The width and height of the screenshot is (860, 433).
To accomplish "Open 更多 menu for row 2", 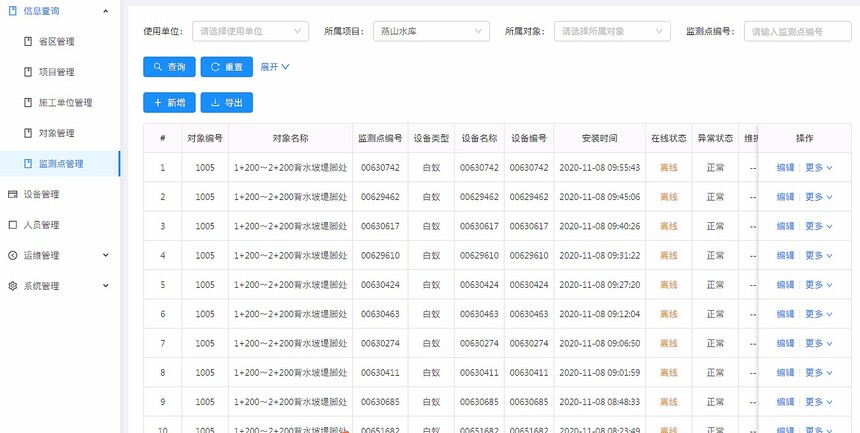I will click(x=818, y=196).
